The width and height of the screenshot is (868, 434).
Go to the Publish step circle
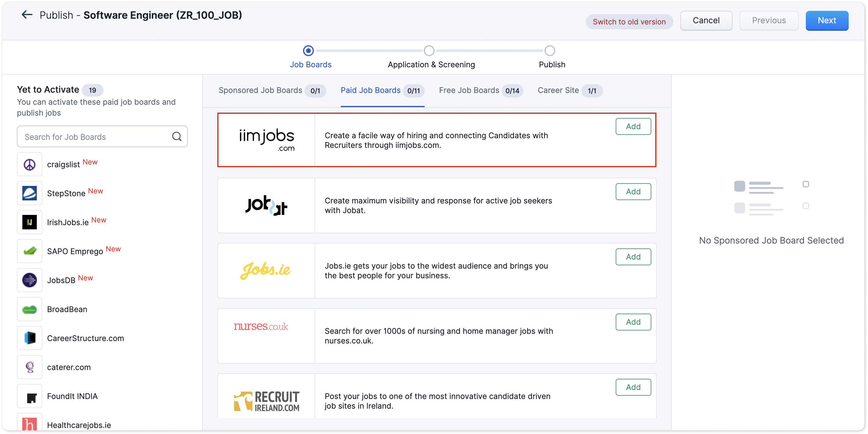550,51
